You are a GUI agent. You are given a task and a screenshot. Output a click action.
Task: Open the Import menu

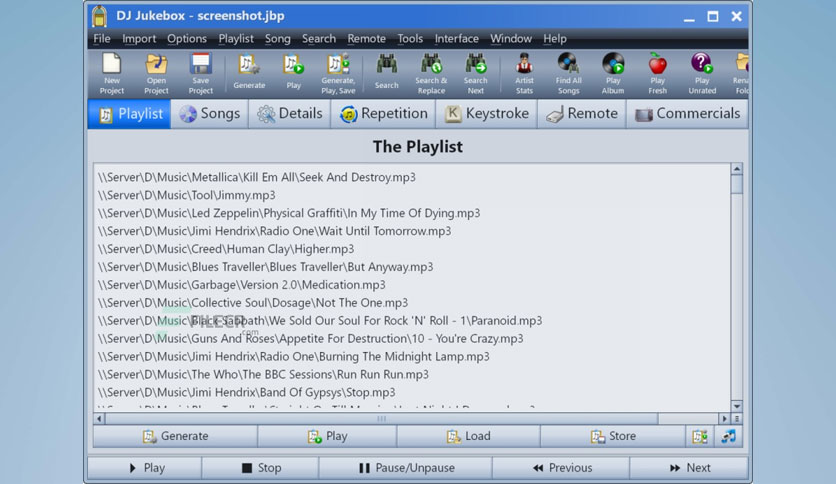click(139, 39)
